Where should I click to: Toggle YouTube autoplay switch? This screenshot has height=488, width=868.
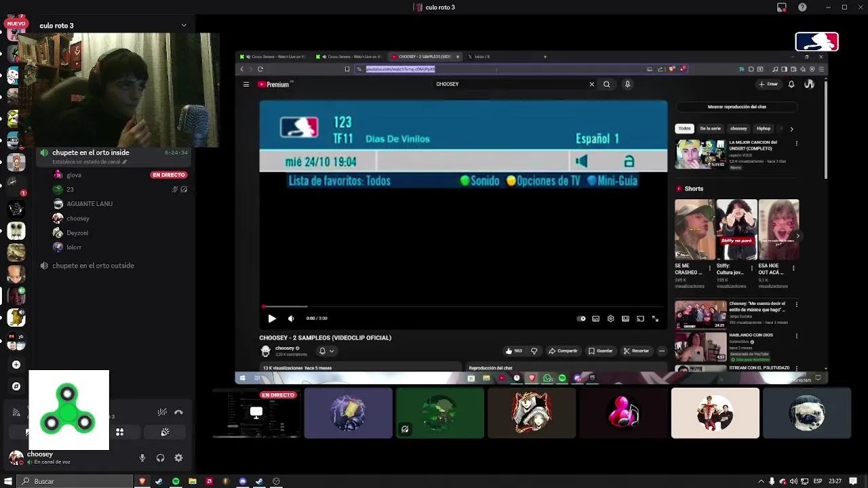pos(581,319)
